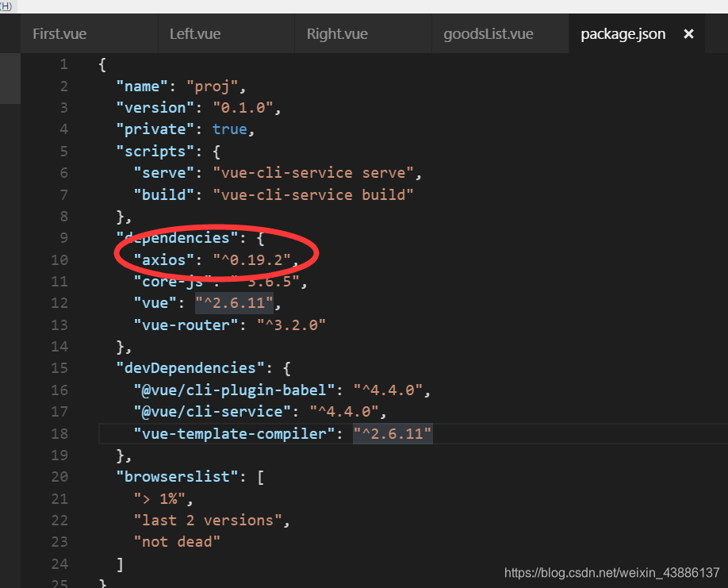The width and height of the screenshot is (728, 588).
Task: Click the "@vue/cli-plugin-babel" key
Action: point(235,390)
